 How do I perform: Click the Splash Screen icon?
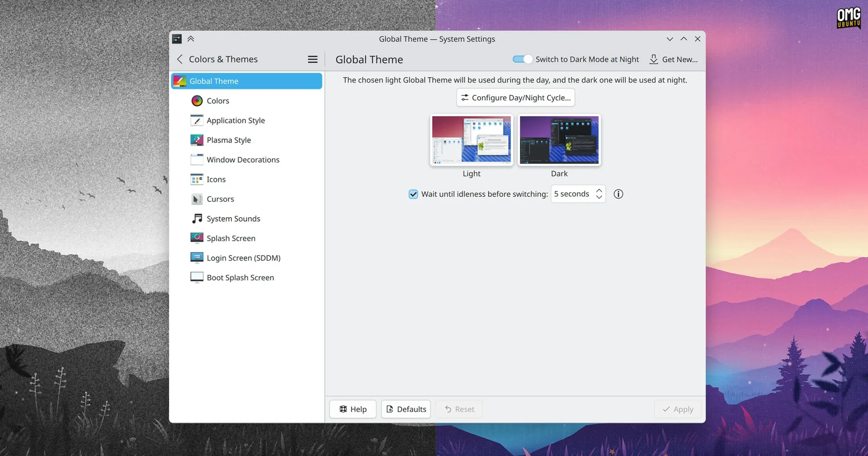pos(197,238)
